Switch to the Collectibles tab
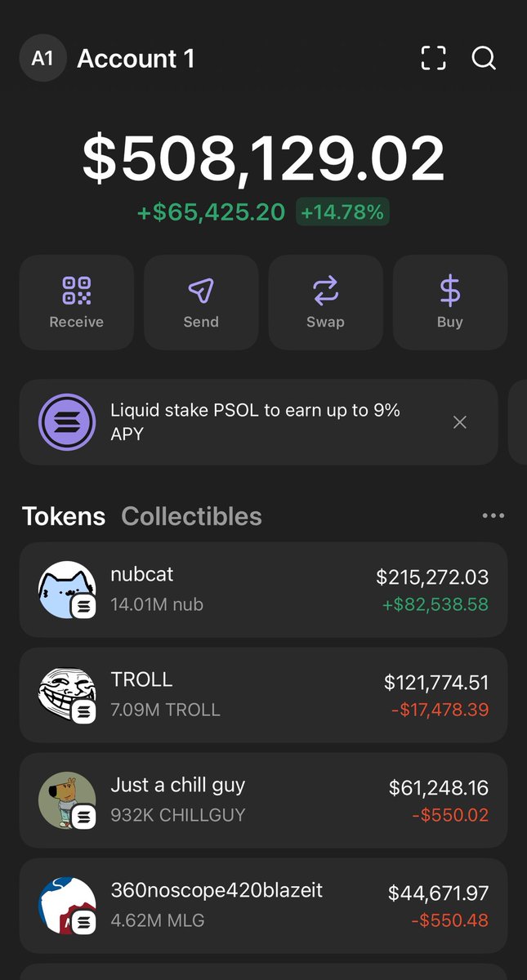This screenshot has width=527, height=980. click(191, 516)
